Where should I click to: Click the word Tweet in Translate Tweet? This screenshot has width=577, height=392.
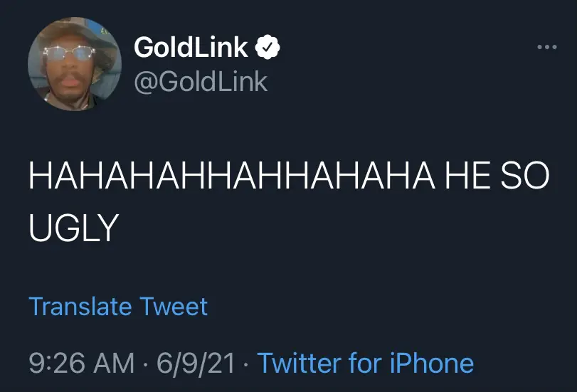(174, 307)
